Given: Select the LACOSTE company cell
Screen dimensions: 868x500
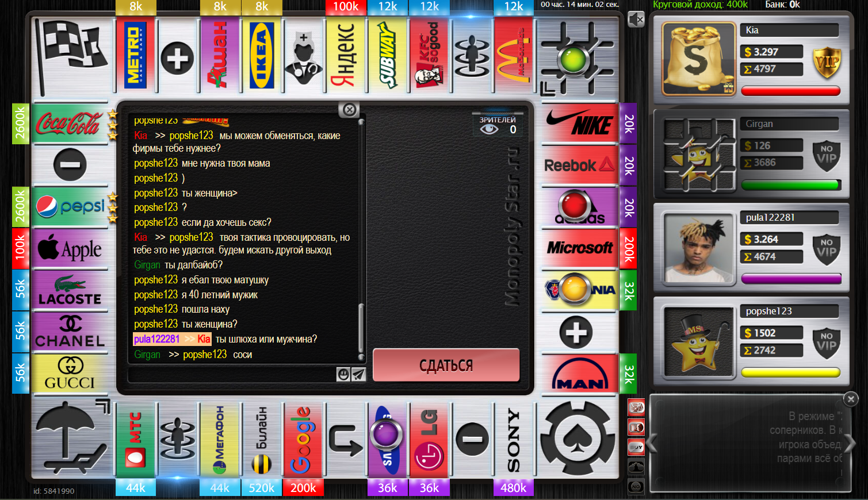Looking at the screenshot, I should point(70,290).
